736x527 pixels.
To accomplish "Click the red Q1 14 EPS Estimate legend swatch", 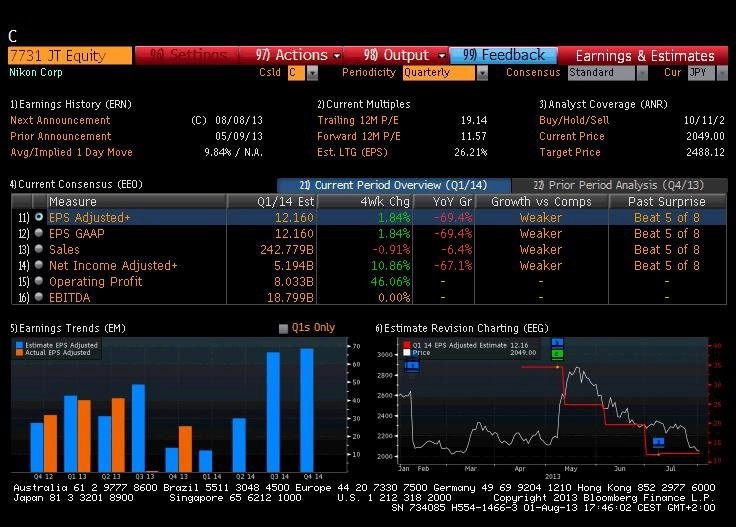I will (x=406, y=345).
